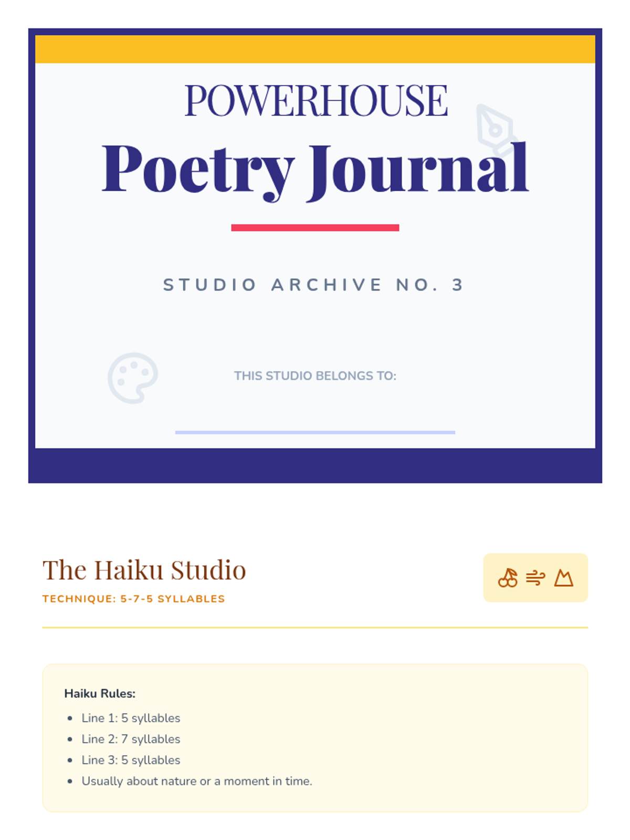
Task: Click the wind icon in the Haiku badge
Action: pos(535,578)
